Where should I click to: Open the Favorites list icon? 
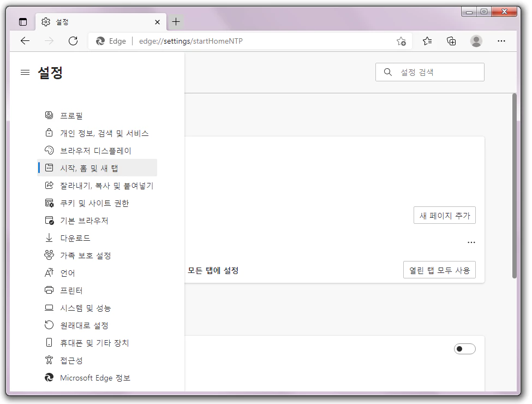click(x=427, y=41)
